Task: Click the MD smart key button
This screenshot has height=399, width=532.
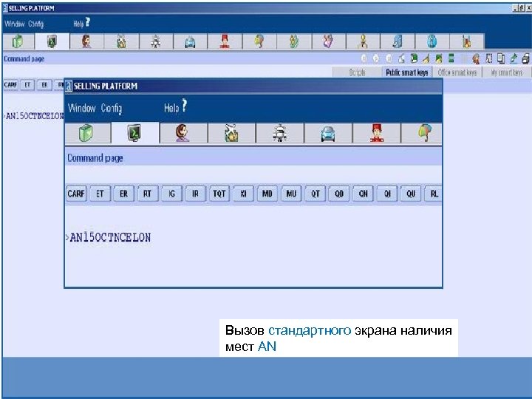Action: tap(267, 194)
